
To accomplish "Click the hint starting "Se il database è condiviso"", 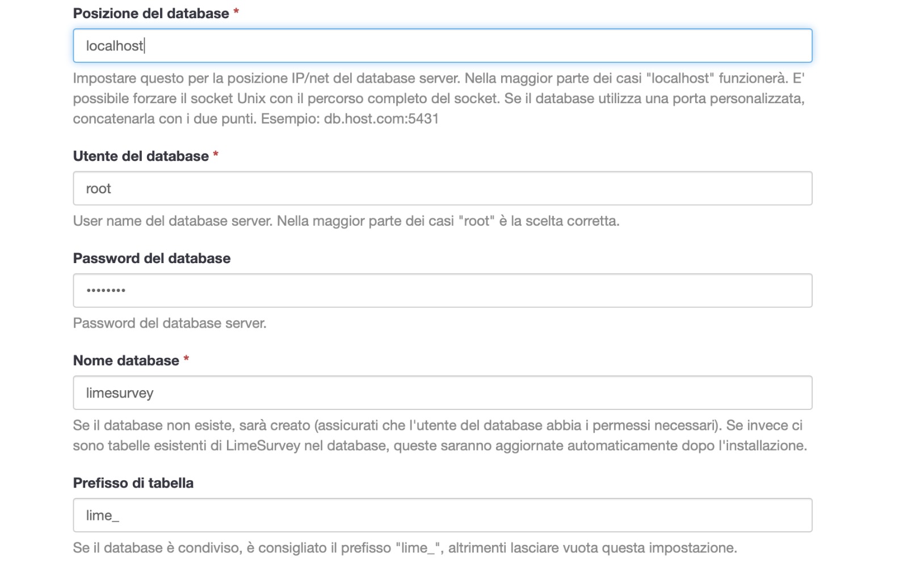I will pyautogui.click(x=405, y=548).
